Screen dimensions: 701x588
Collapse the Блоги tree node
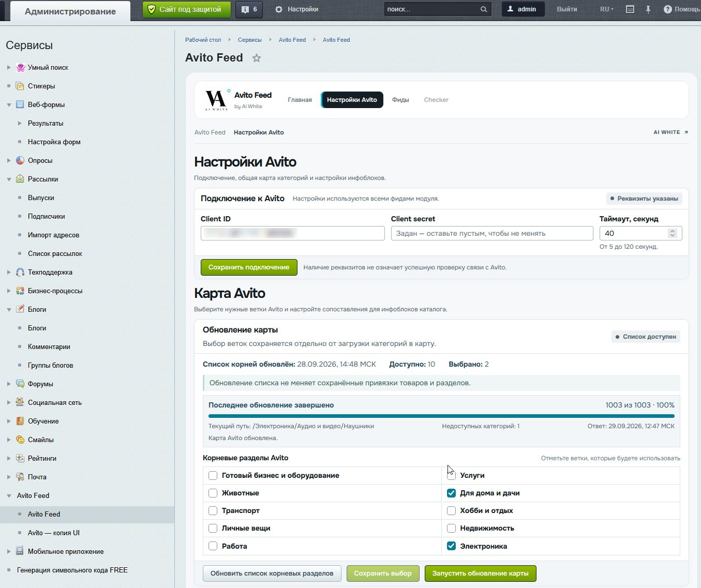click(x=9, y=310)
